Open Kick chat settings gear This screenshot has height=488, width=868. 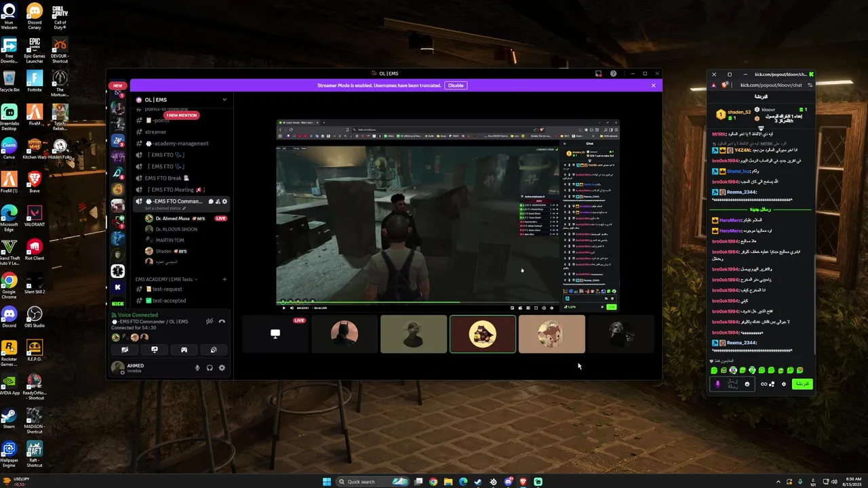tap(784, 384)
